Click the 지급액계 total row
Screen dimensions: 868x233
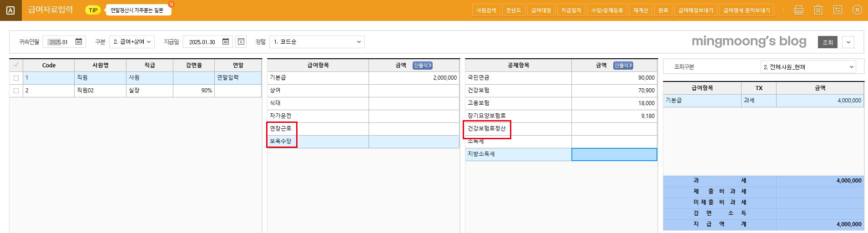[x=763, y=224]
